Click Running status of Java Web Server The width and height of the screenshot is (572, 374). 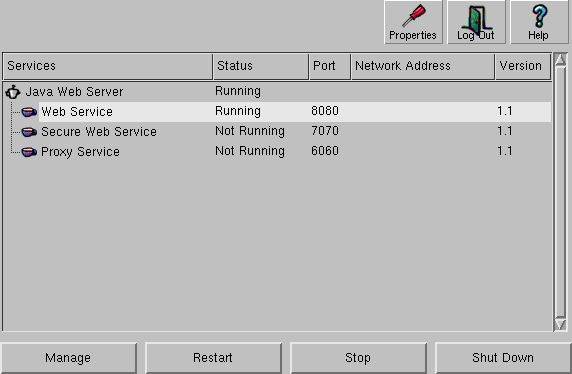click(x=238, y=91)
